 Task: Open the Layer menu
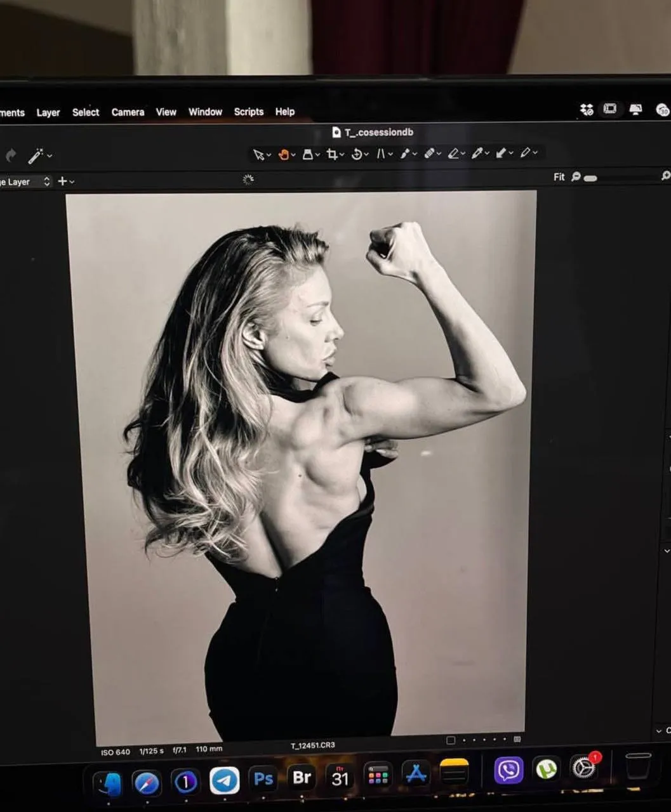(x=48, y=112)
